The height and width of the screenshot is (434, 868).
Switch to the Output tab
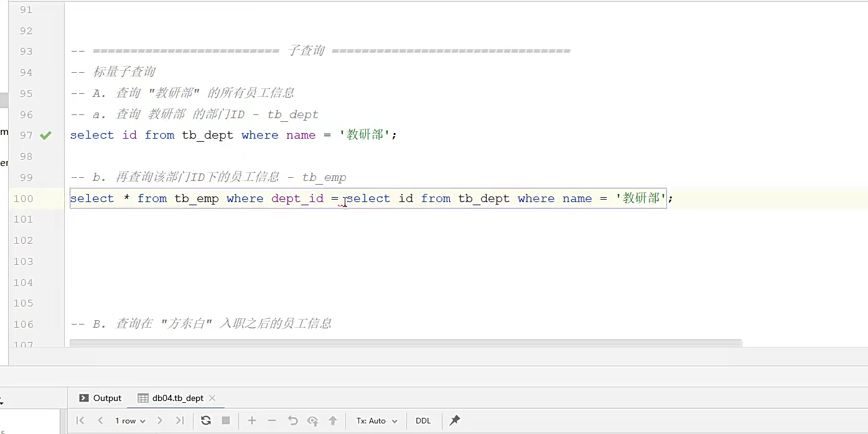pos(105,398)
